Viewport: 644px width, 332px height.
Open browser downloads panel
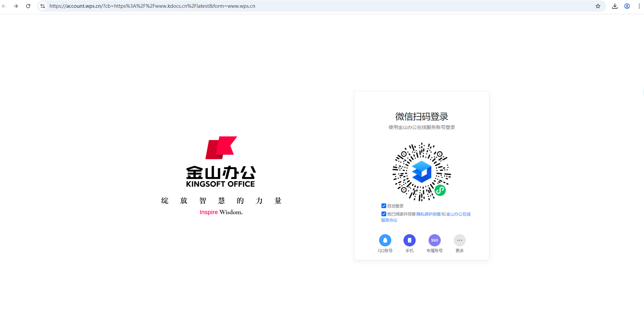tap(615, 6)
